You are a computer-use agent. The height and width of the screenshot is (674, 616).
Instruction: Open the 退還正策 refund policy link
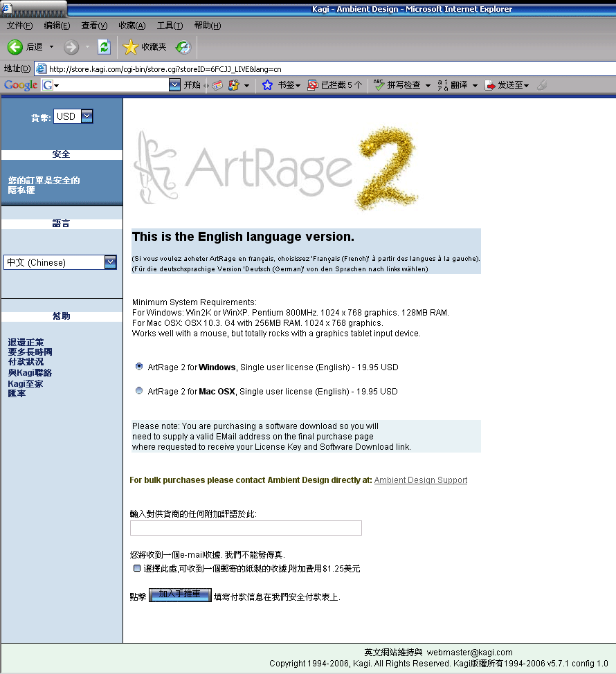[x=26, y=342]
